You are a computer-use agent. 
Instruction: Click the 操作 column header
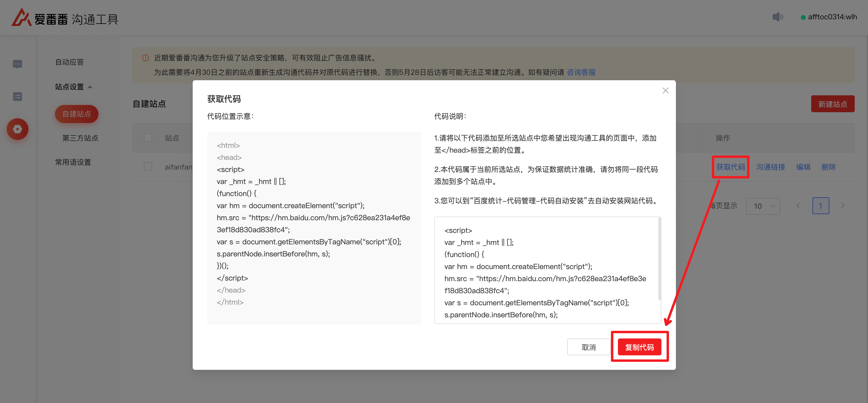(723, 138)
